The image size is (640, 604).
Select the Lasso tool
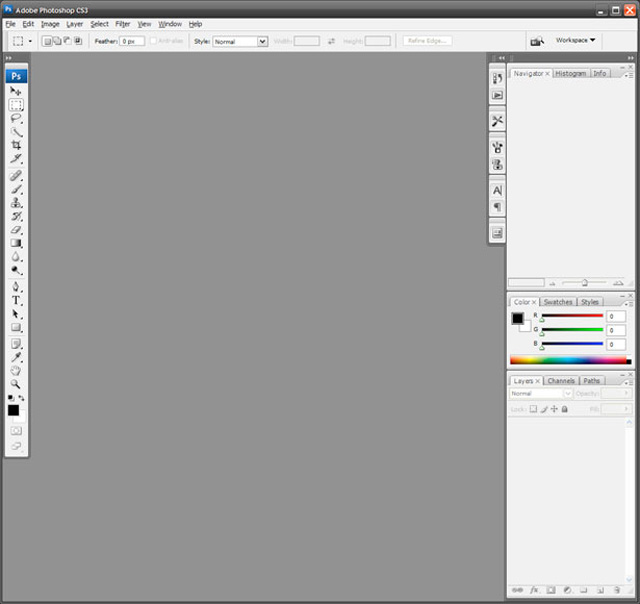point(16,118)
